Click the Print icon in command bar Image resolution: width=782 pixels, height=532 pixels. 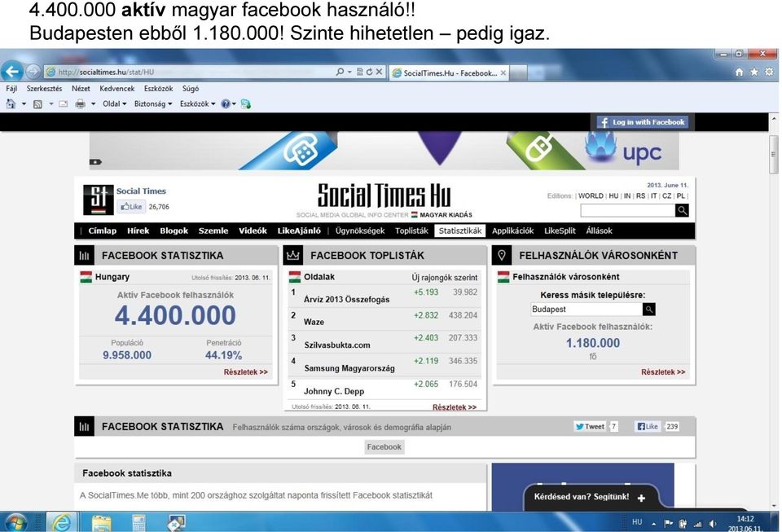point(81,103)
